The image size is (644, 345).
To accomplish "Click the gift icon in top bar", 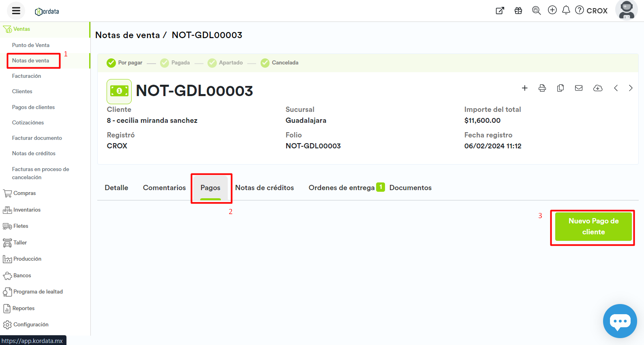I will pos(518,11).
